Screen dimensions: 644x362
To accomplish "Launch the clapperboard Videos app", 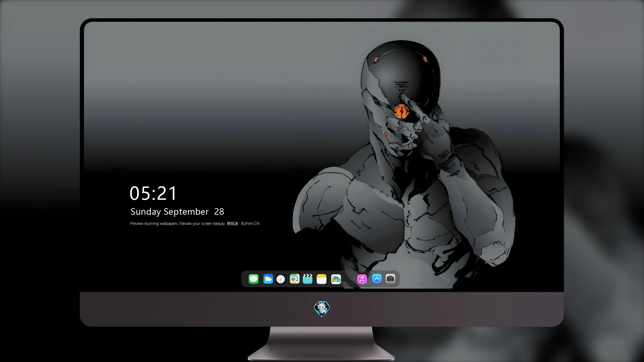I will (x=308, y=279).
